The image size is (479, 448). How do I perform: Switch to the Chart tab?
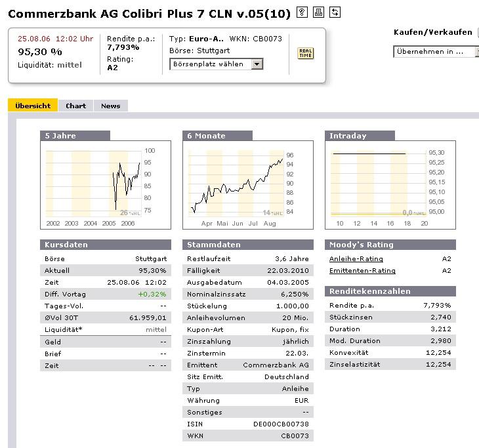[75, 106]
